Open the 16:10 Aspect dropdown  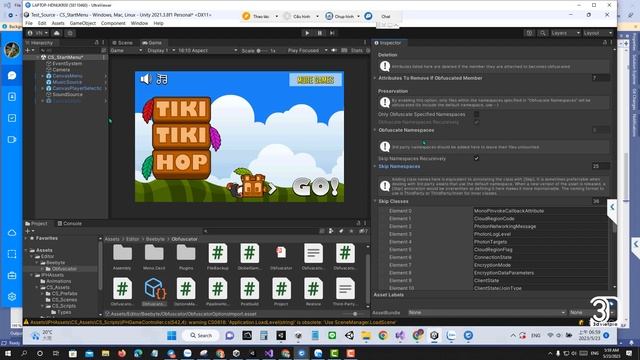click(x=207, y=51)
